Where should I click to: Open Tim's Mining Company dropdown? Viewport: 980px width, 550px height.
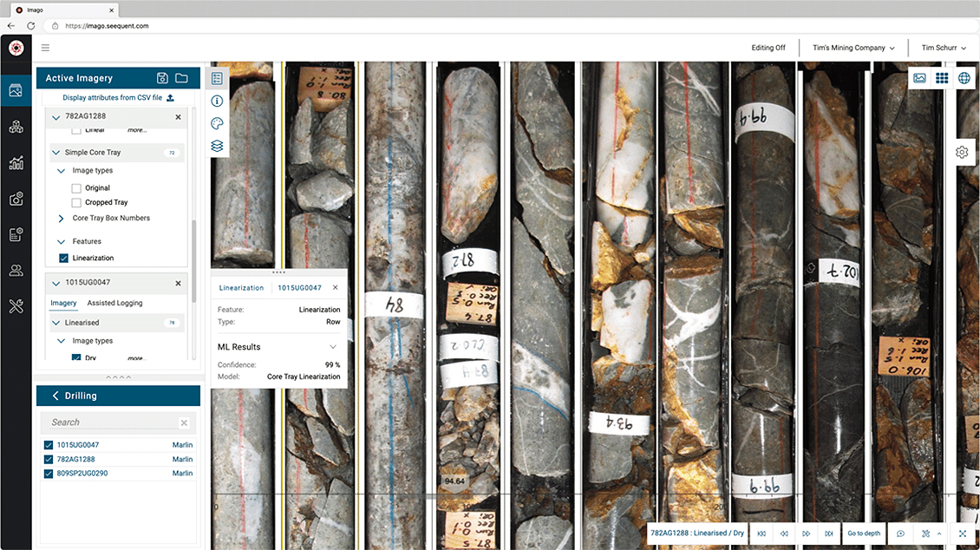[853, 48]
